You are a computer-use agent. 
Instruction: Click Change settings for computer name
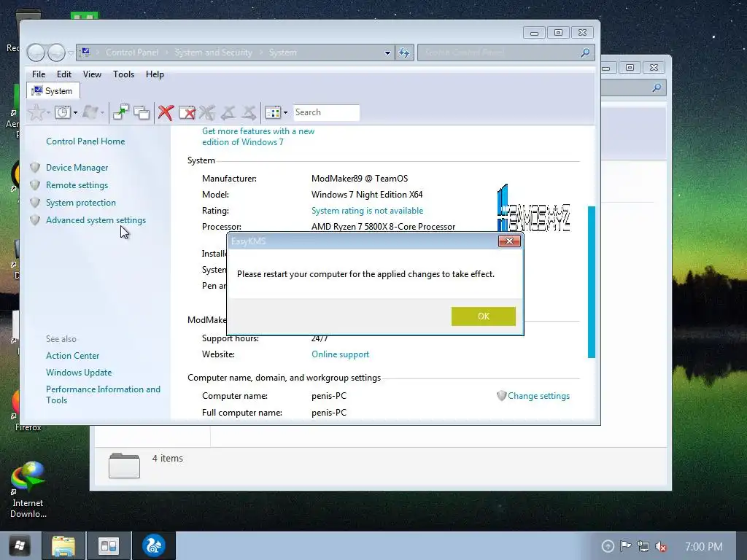(x=538, y=396)
